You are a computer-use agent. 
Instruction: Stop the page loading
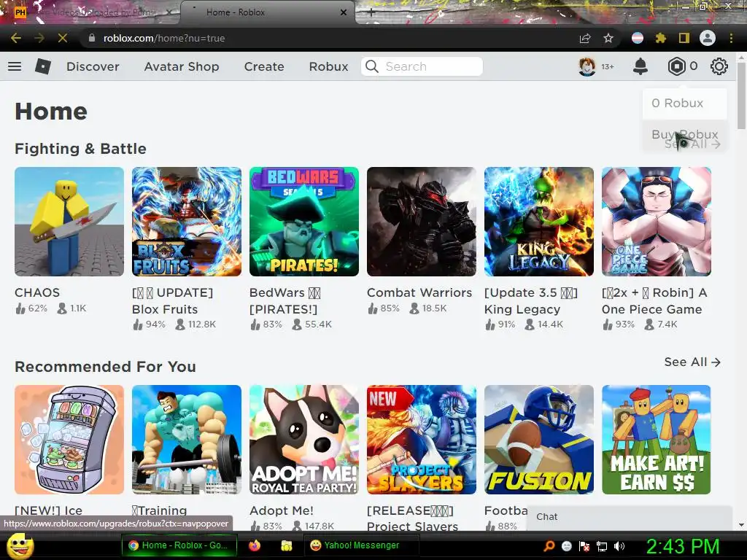(63, 38)
